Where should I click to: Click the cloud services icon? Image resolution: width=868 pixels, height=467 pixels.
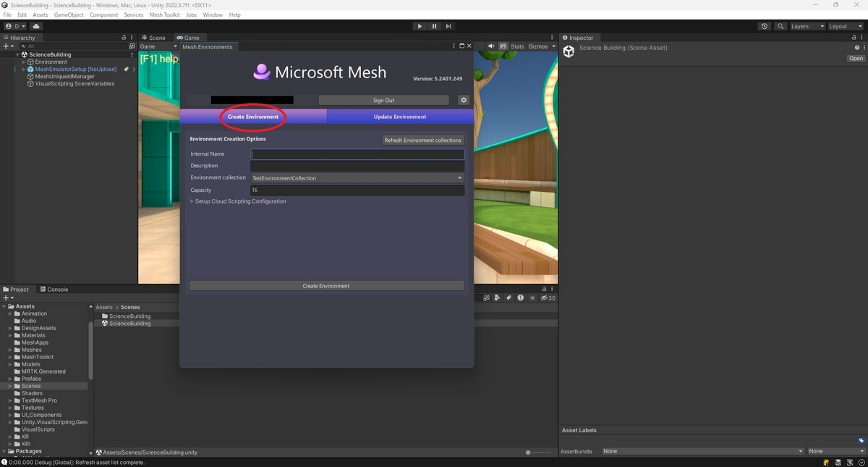point(36,26)
